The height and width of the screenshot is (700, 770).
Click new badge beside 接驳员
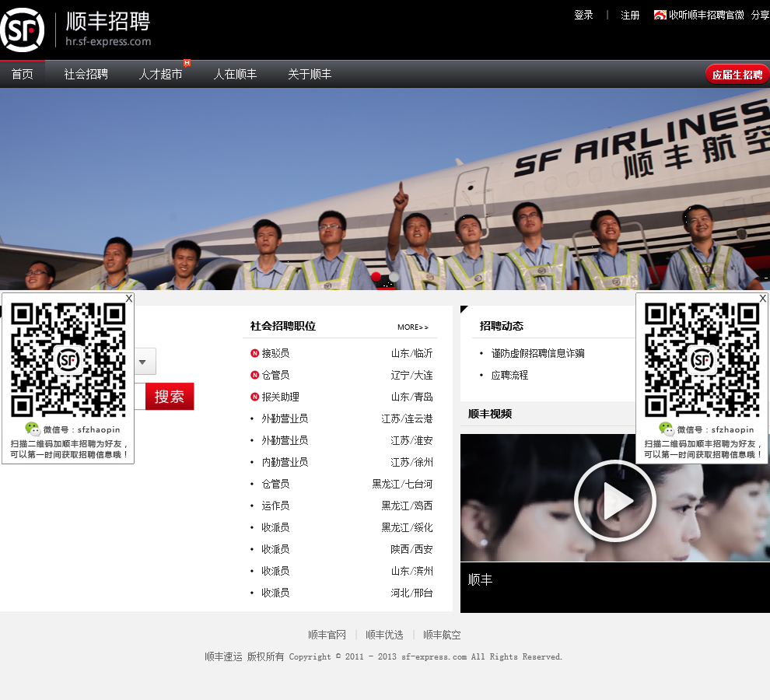click(x=254, y=353)
